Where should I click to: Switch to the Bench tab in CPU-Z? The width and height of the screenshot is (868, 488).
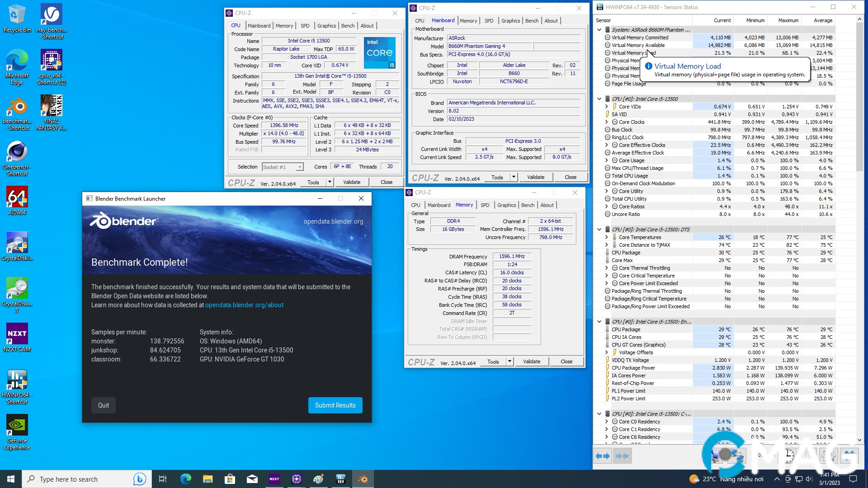(348, 26)
